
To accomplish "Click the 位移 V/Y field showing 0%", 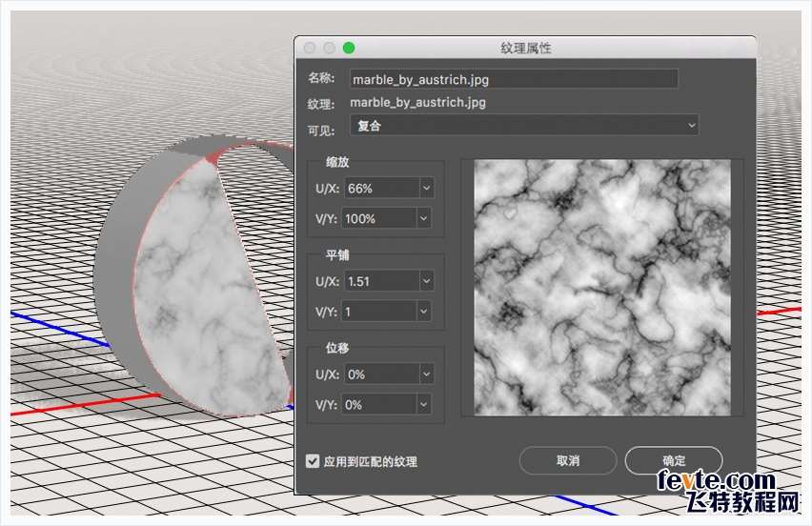I will tap(379, 404).
